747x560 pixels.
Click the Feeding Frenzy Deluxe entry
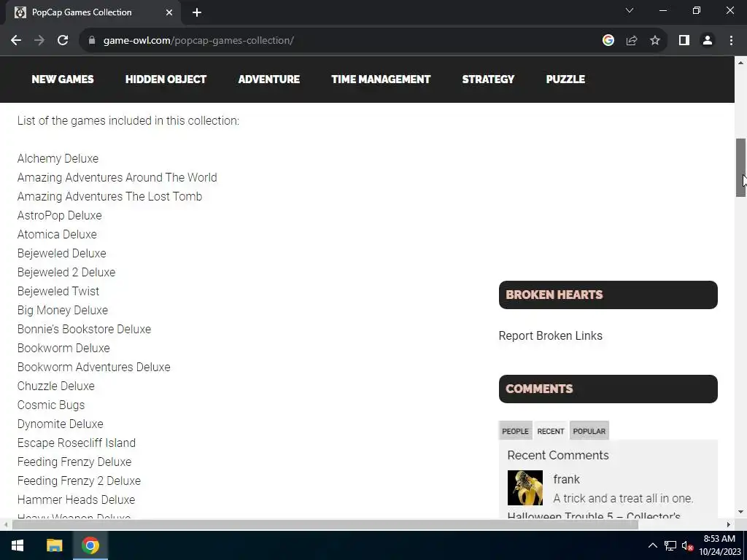pyautogui.click(x=74, y=462)
